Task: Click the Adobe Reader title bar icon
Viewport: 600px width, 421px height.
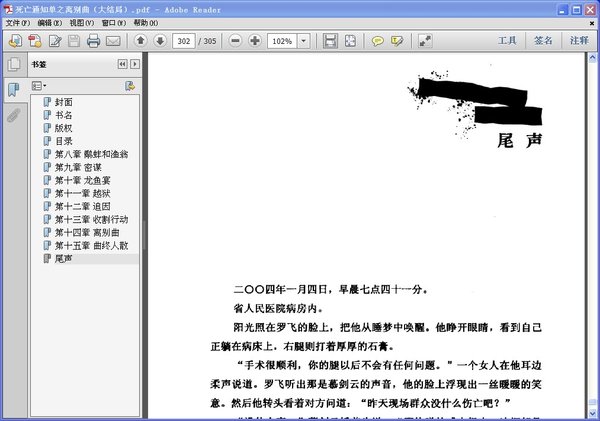Action: pos(8,9)
